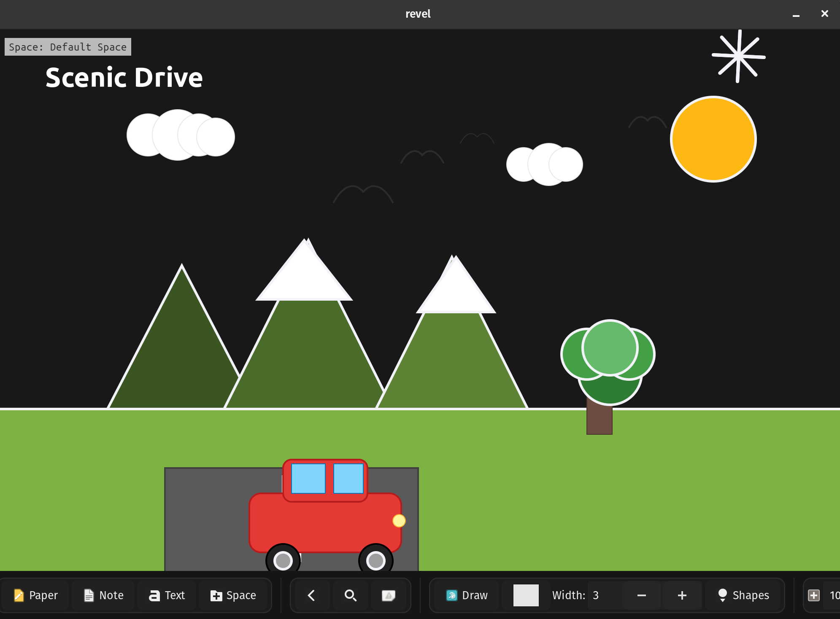This screenshot has height=619, width=840.
Task: Add a new Space
Action: (x=233, y=595)
